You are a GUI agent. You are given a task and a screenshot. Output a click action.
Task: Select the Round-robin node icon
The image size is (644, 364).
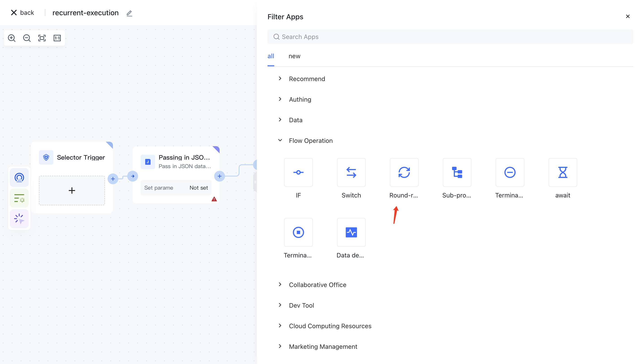click(404, 173)
